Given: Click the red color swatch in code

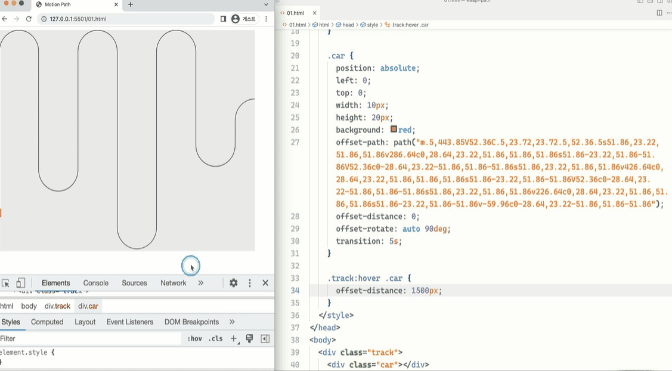Looking at the screenshot, I should point(393,129).
